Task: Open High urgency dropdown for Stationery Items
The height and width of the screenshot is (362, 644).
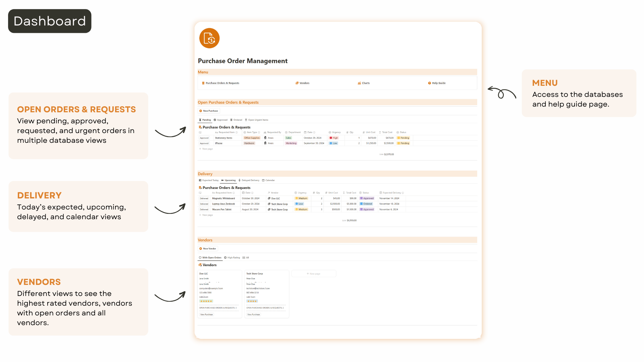Action: (x=334, y=138)
